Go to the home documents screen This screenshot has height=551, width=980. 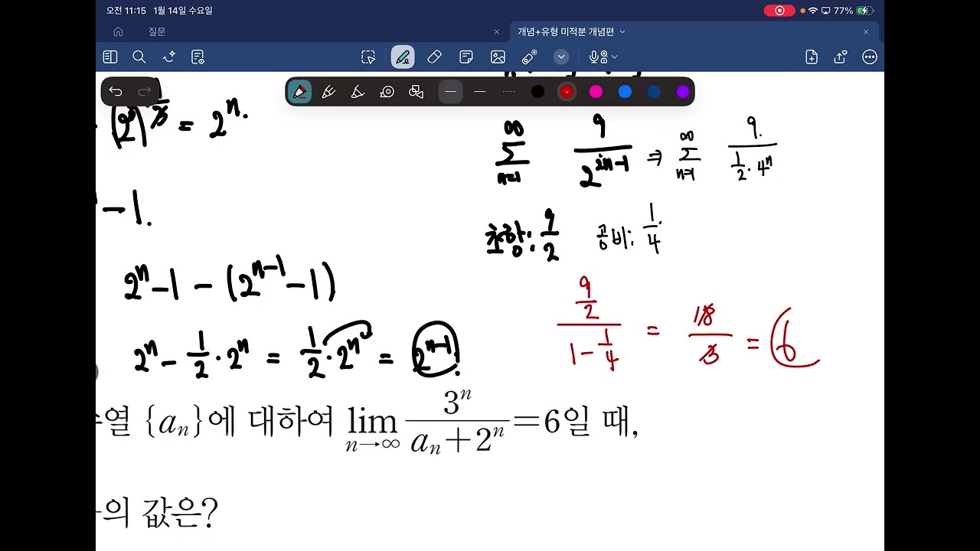pyautogui.click(x=118, y=31)
